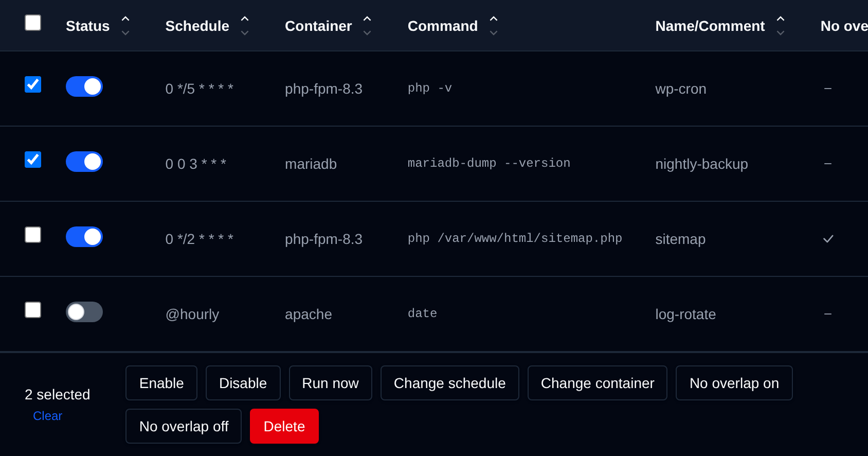
Task: Open Change schedule bulk action
Action: (450, 383)
